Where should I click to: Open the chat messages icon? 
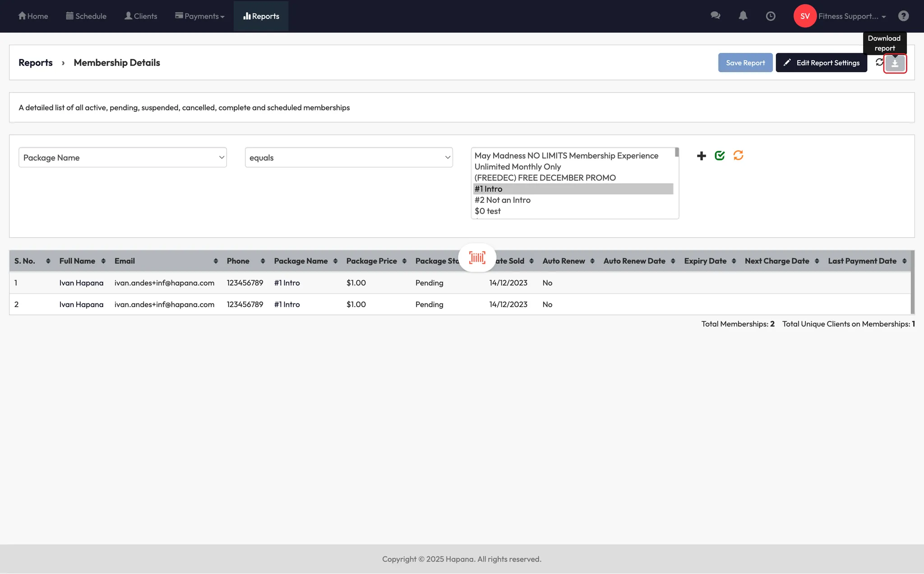(x=715, y=16)
